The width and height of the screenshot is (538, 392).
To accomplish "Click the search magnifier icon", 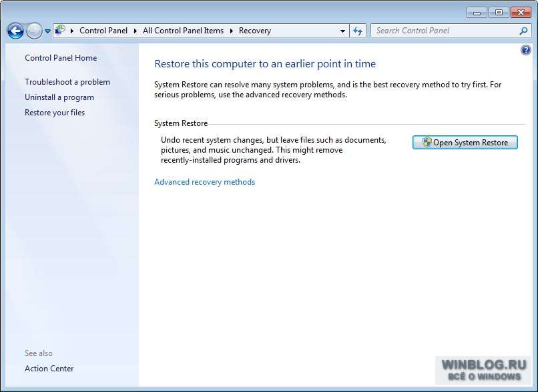I will click(x=523, y=31).
